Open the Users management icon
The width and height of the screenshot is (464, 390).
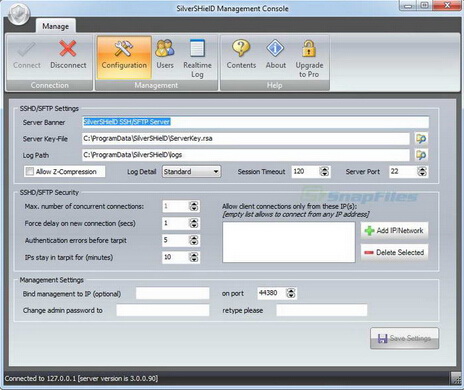pos(165,48)
